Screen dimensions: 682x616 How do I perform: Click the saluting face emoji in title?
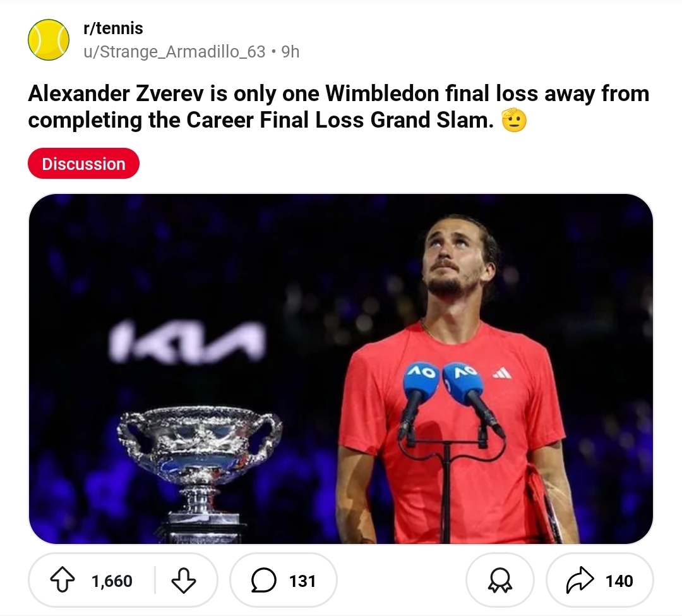pos(513,120)
